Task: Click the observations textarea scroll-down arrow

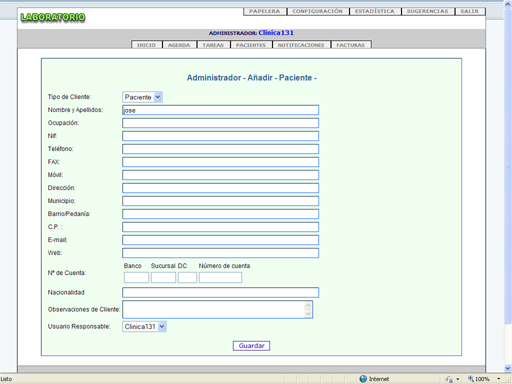Action: [308, 314]
